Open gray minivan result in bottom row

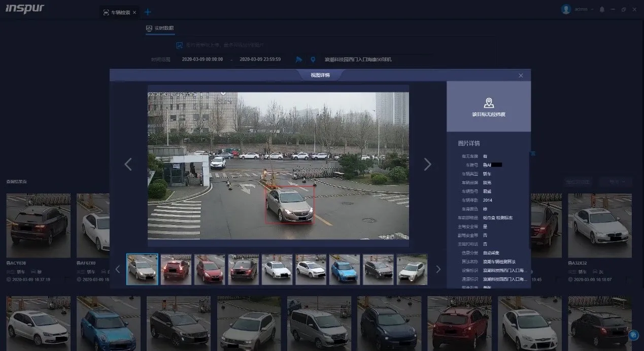pyautogui.click(x=319, y=323)
